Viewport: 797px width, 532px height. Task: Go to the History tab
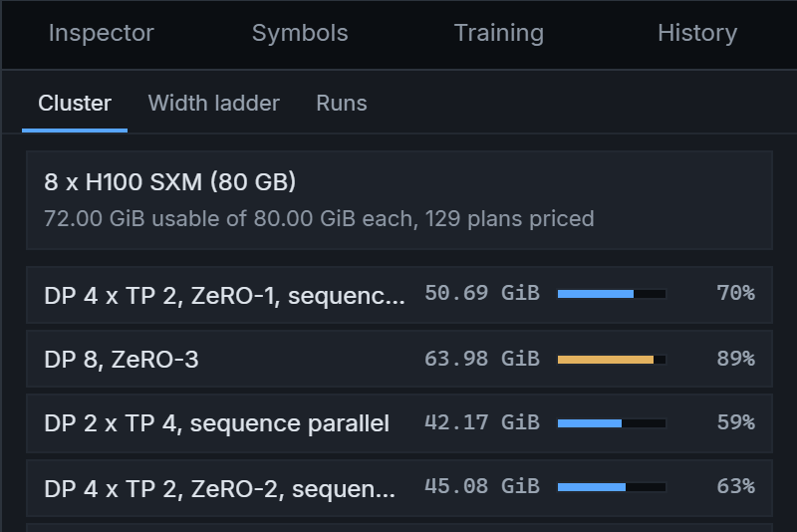697,34
